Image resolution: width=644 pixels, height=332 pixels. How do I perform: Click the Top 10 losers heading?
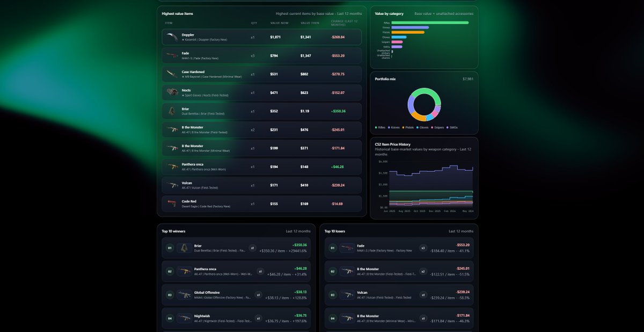[335, 231]
